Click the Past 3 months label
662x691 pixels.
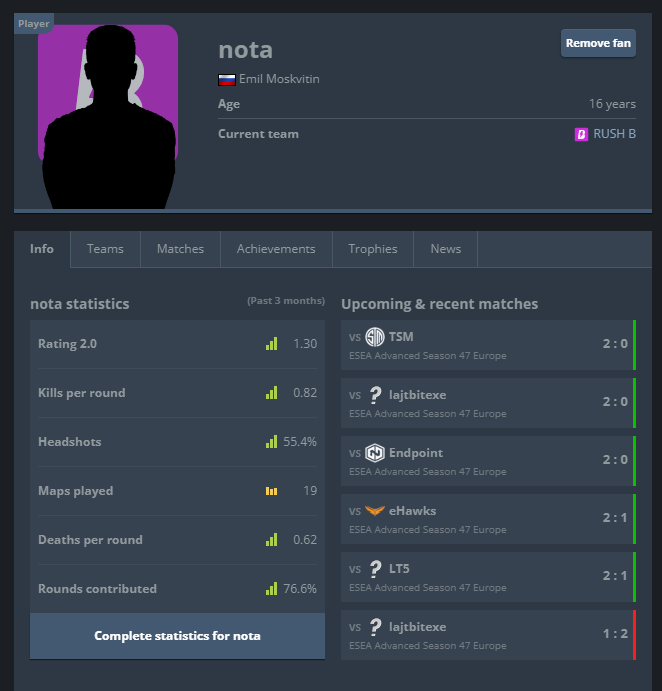(286, 301)
